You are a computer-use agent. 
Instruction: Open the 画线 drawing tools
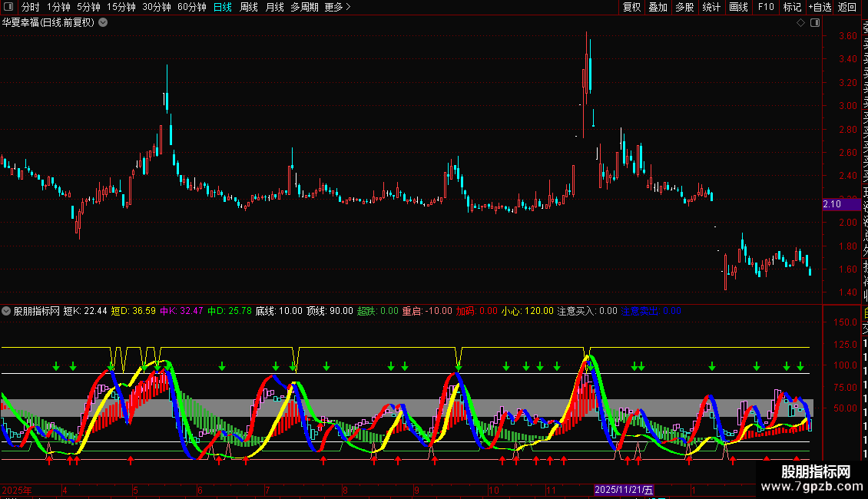738,7
